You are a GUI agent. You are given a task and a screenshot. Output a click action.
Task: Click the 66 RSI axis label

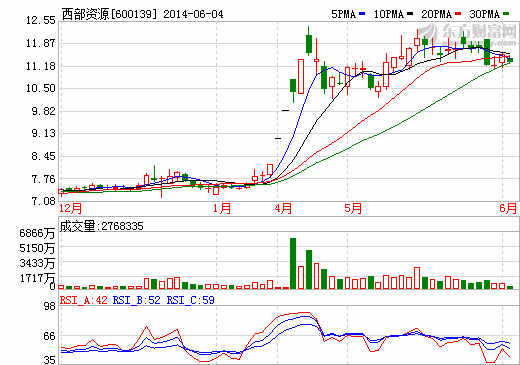50,336
